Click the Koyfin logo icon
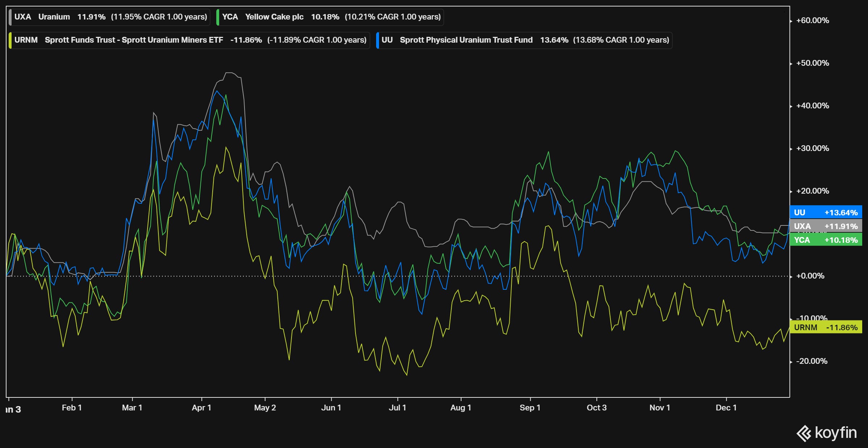The image size is (868, 448). coord(804,434)
